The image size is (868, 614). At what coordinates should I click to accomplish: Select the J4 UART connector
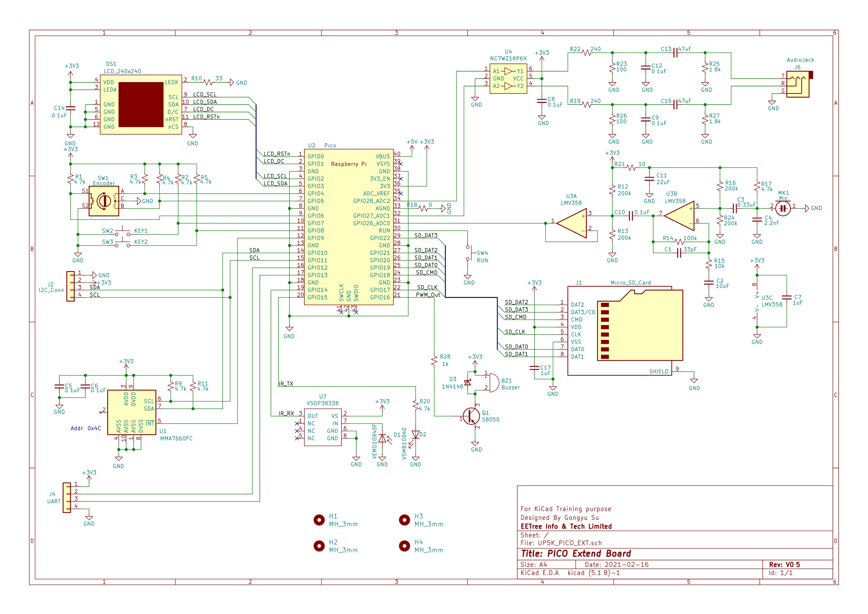click(x=67, y=498)
